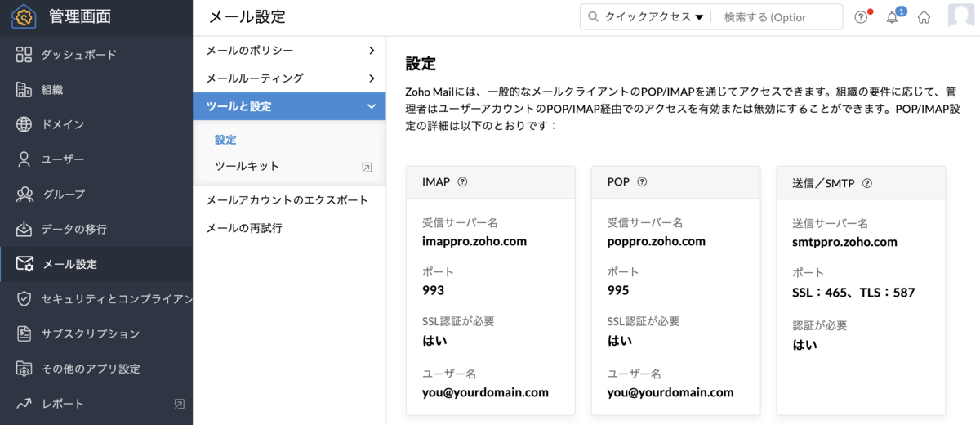This screenshot has width=980, height=425.
Task: Open the クイックアクセス dropdown
Action: [654, 16]
